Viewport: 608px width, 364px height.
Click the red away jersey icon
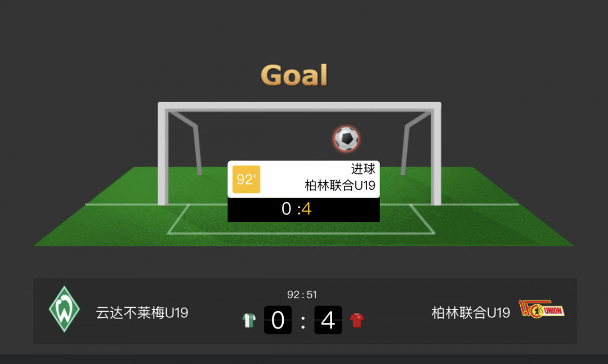(356, 320)
